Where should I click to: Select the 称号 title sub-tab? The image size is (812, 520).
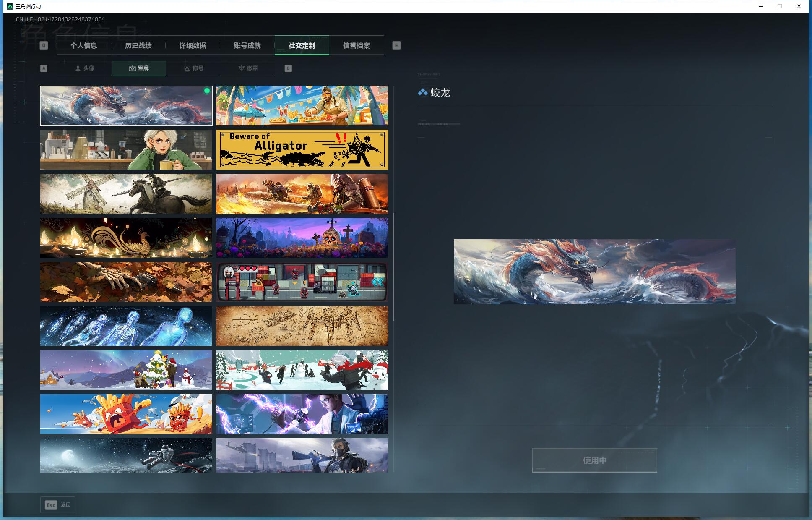tap(193, 68)
